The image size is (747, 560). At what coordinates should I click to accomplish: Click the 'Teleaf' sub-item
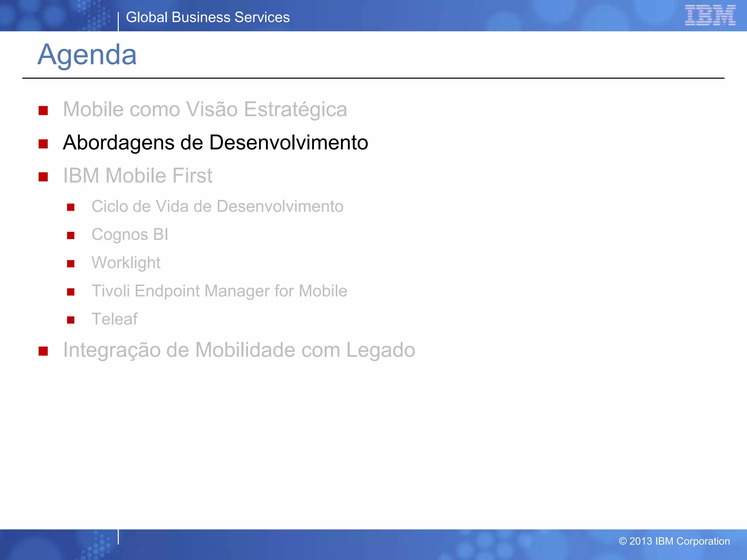click(115, 319)
